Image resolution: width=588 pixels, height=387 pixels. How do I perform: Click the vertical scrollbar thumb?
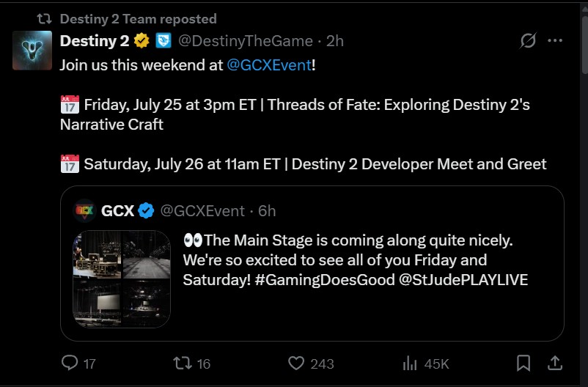click(584, 45)
